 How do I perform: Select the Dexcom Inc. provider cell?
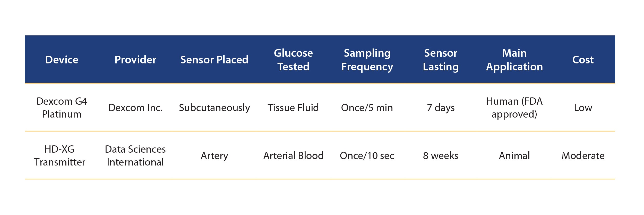point(135,107)
